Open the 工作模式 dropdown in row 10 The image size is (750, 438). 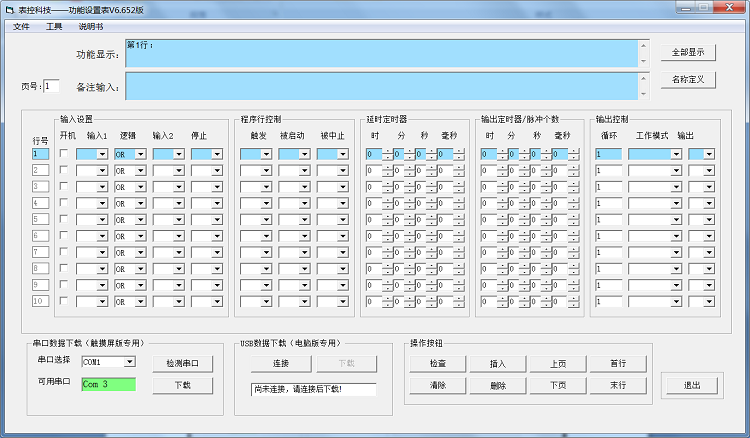coord(655,302)
